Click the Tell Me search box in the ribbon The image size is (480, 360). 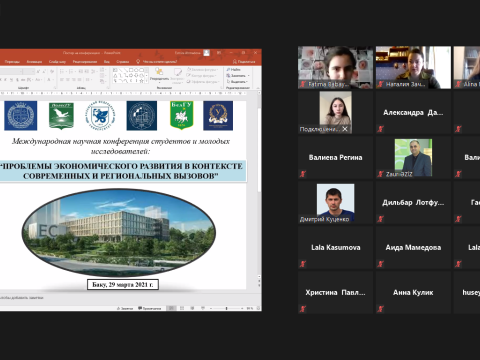coord(157,61)
